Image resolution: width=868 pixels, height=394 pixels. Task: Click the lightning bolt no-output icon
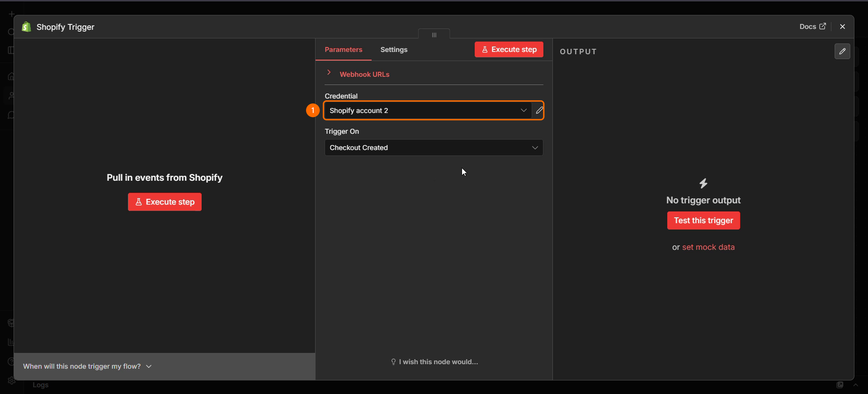[703, 183]
